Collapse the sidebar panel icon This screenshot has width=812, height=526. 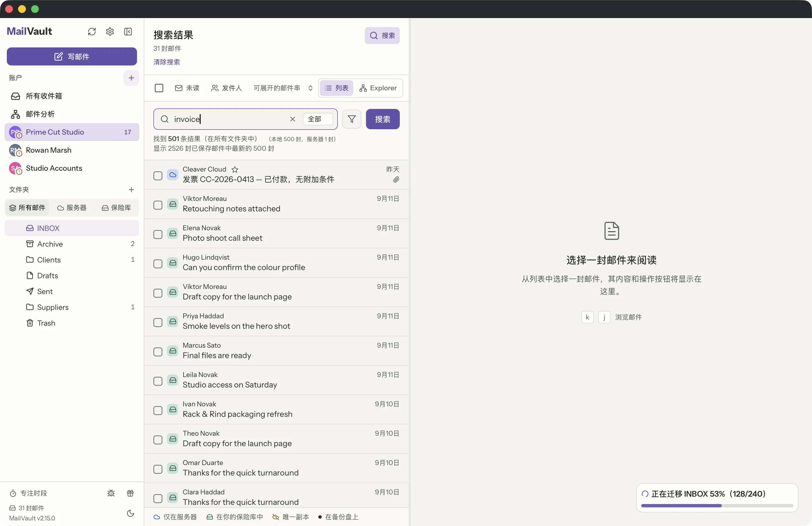tap(128, 31)
